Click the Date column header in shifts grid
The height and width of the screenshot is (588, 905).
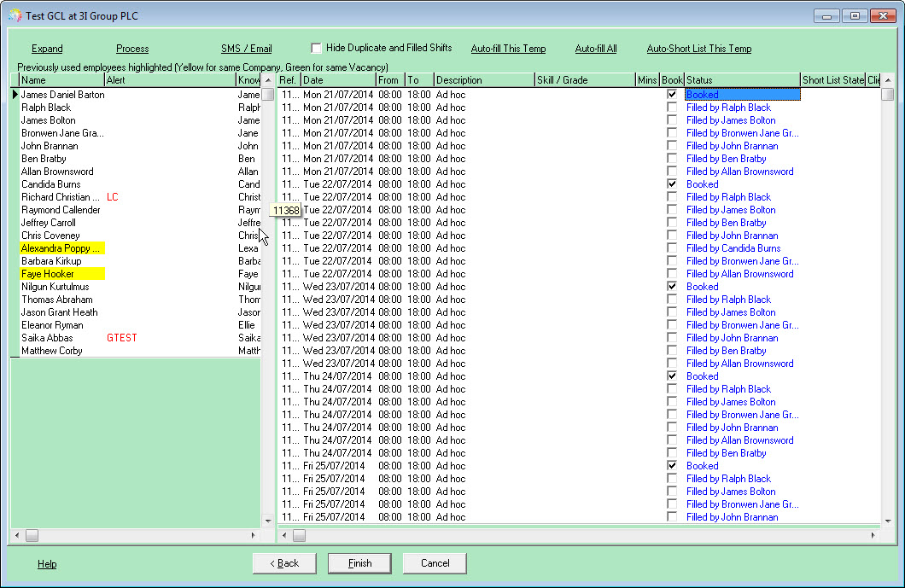pos(338,80)
